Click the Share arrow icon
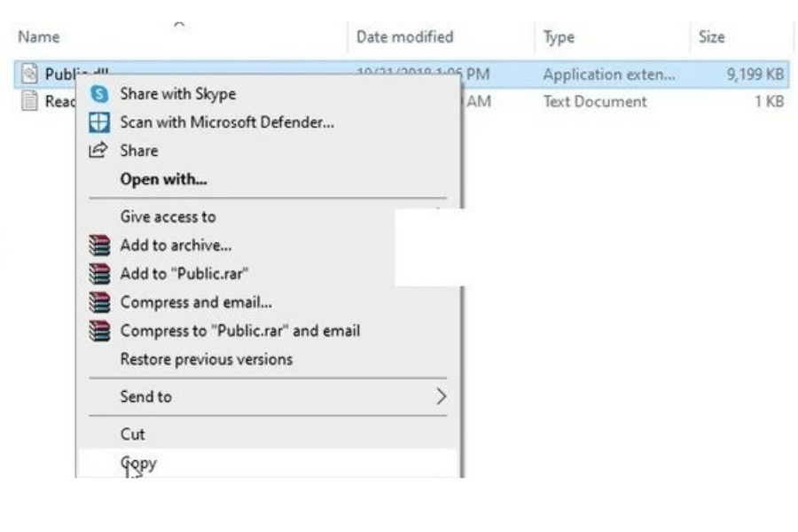 (99, 151)
